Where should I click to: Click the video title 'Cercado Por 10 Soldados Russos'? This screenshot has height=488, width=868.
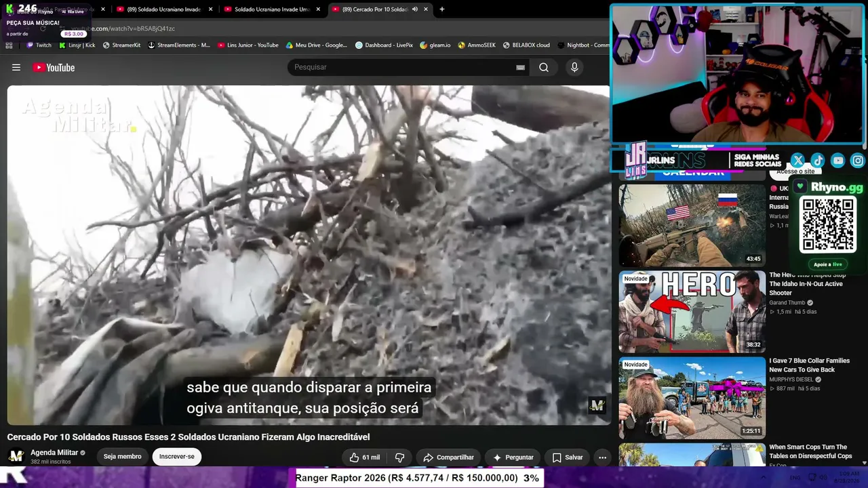[x=189, y=437]
